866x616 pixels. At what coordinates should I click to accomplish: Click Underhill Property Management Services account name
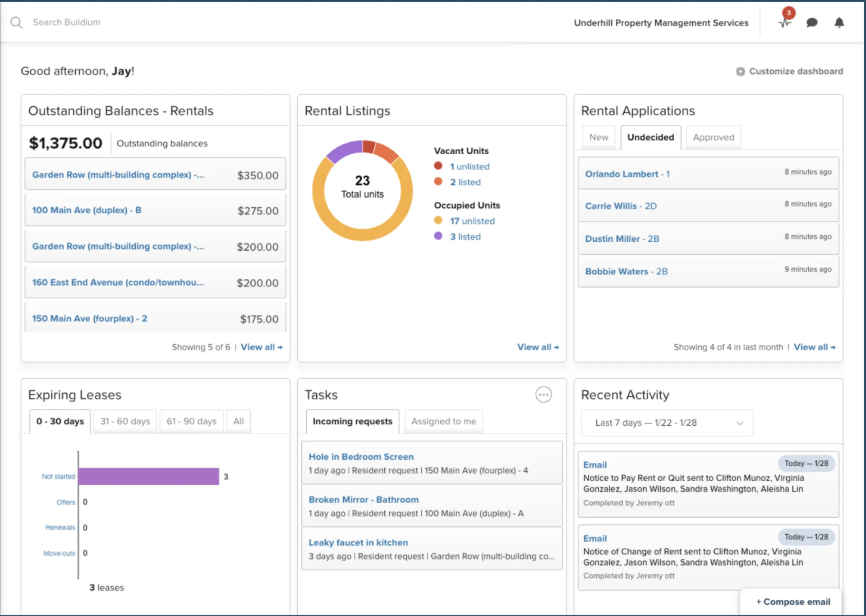[661, 23]
